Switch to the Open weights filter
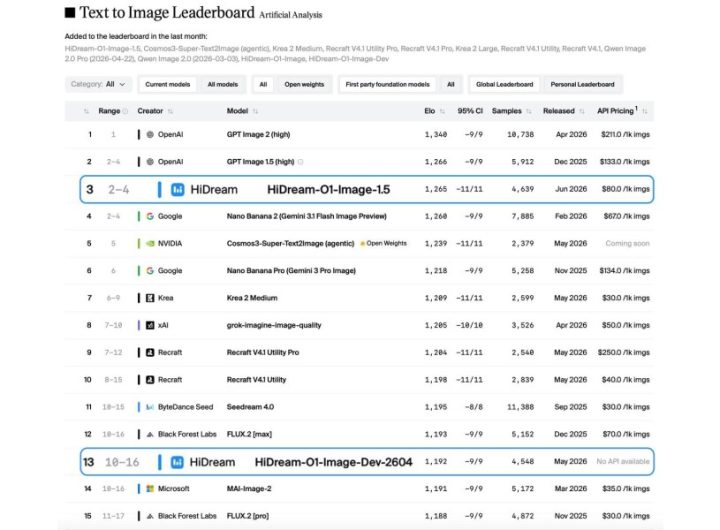 point(304,85)
